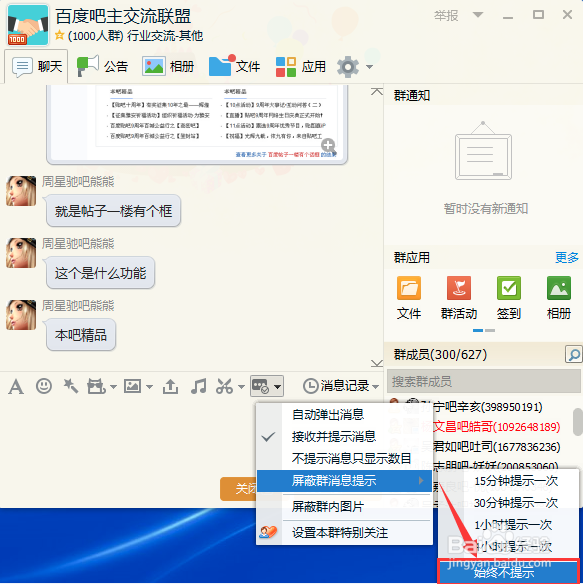583x584 pixels.
Task: Expand the message settings dropdown arrow
Action: [x=277, y=387]
